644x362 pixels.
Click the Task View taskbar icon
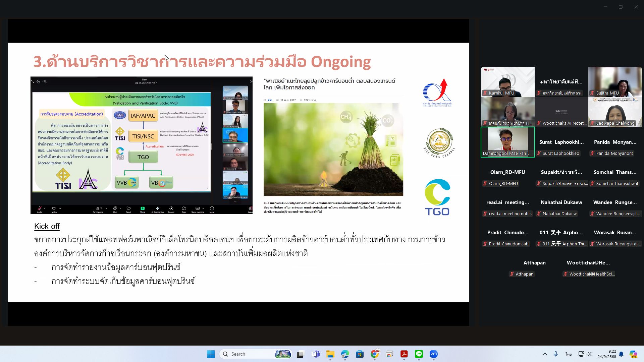click(x=301, y=354)
